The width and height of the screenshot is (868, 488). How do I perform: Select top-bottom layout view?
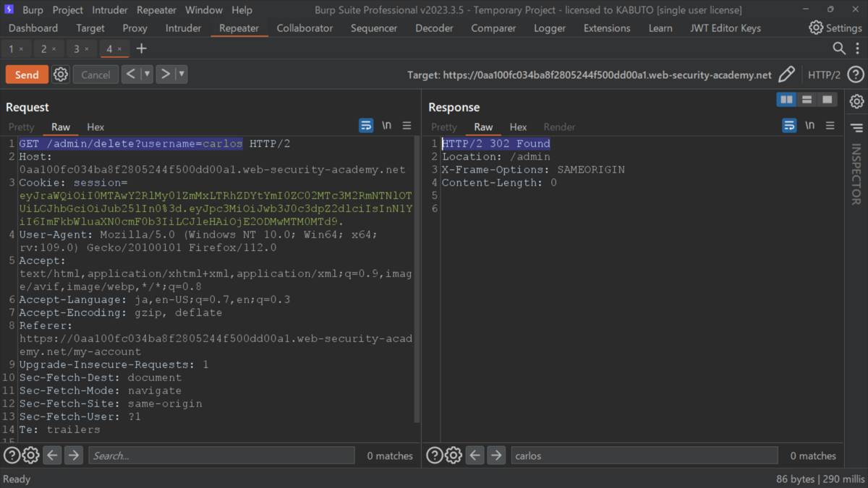pos(807,100)
